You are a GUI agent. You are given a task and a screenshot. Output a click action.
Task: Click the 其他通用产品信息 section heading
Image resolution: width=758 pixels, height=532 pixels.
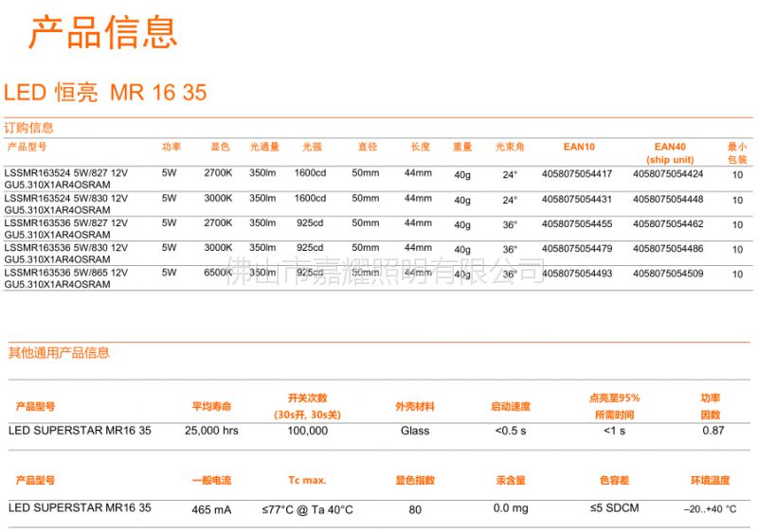pyautogui.click(x=59, y=353)
